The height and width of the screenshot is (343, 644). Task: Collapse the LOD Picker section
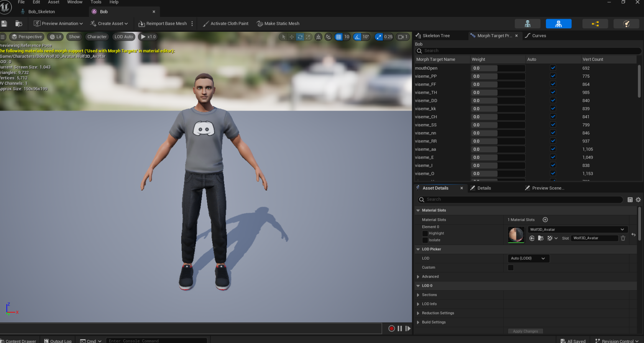(x=418, y=249)
